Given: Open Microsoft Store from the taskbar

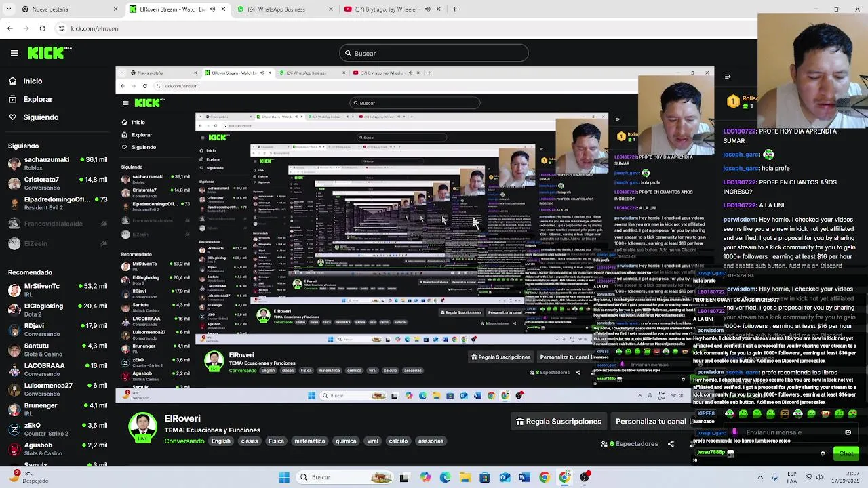Looking at the screenshot, I should tap(484, 477).
